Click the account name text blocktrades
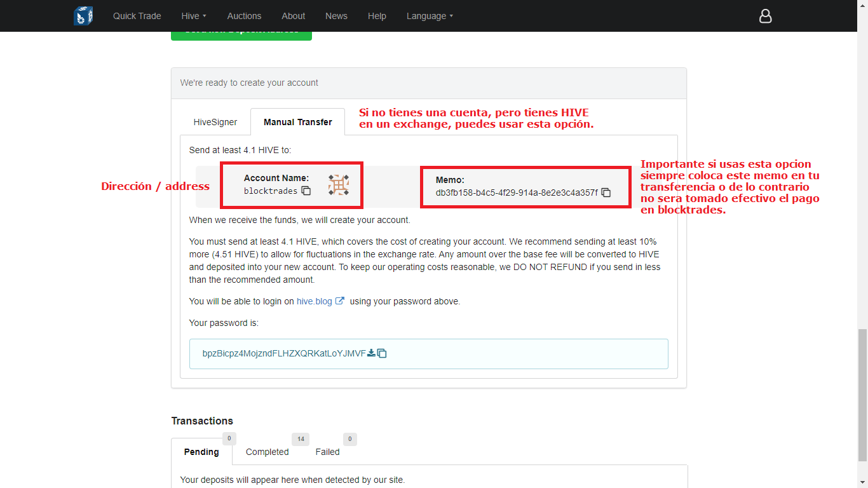The image size is (868, 488). click(271, 191)
